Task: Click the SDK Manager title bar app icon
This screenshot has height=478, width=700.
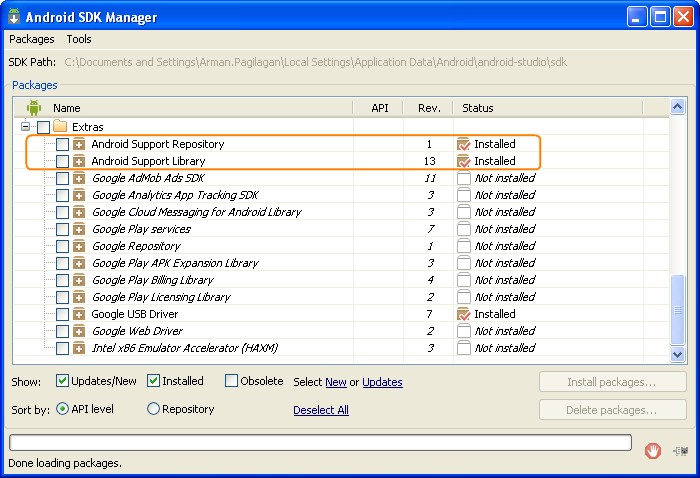Action: coord(14,16)
